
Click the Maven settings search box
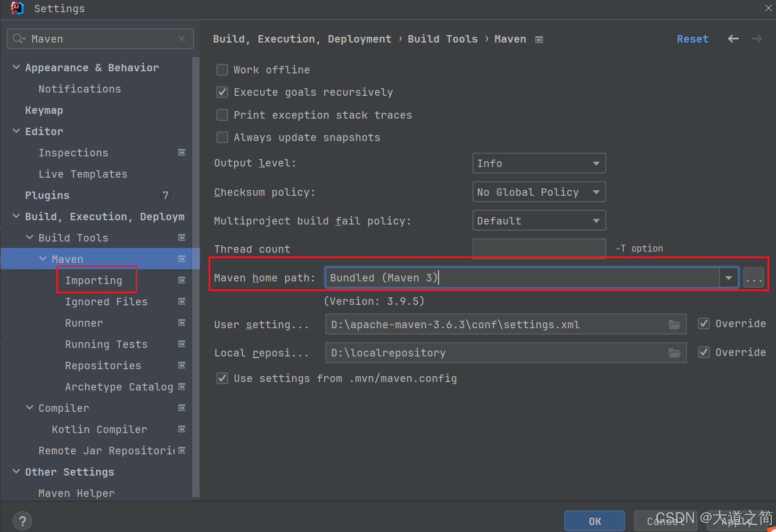coord(100,39)
